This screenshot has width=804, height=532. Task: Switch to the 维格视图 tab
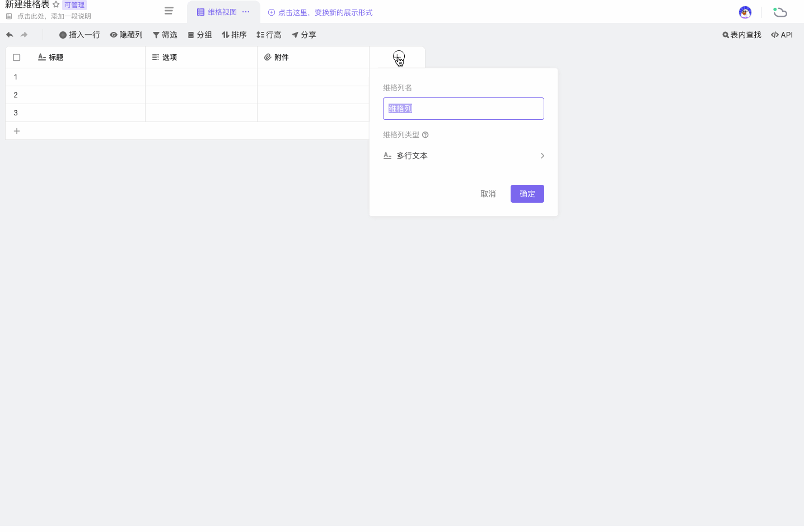pos(217,12)
